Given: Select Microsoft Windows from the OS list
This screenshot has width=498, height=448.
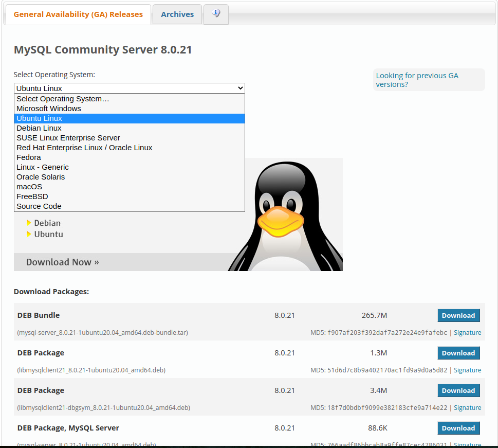Looking at the screenshot, I should pos(49,109).
